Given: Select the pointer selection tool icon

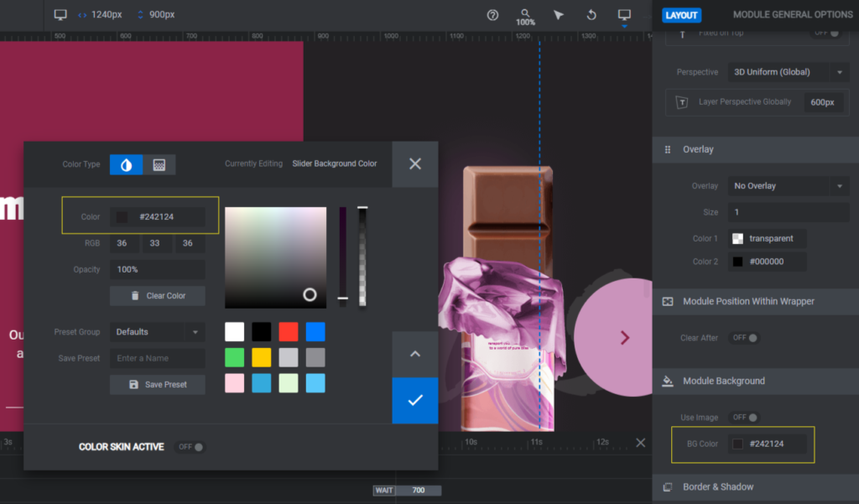Looking at the screenshot, I should click(558, 14).
